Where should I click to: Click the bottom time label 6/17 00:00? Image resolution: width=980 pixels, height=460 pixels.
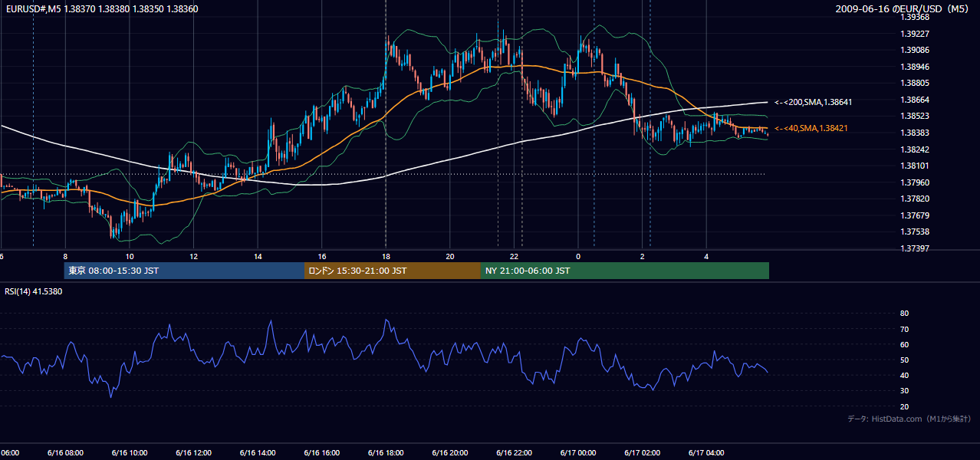(578, 453)
